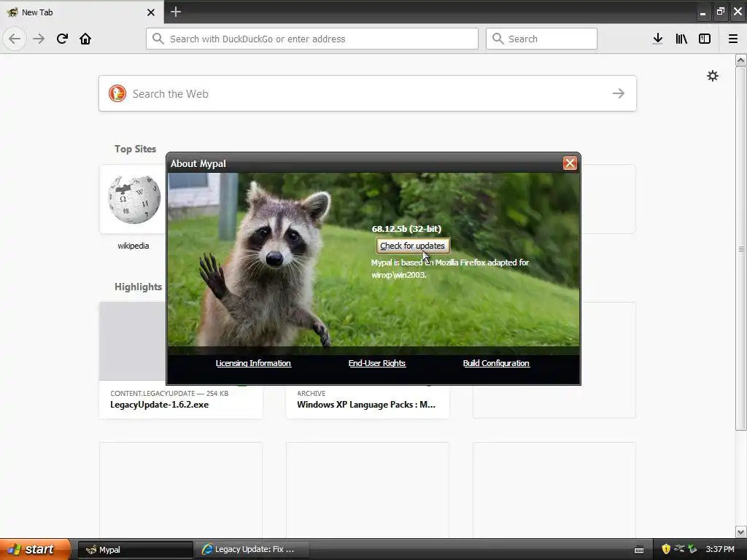The image size is (747, 560).
Task: Open the home page icon
Action: point(85,39)
